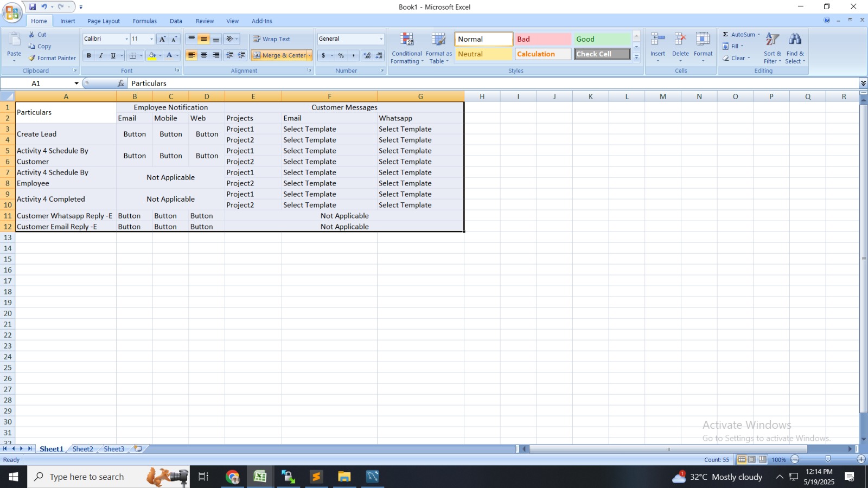Expand the General number format dropdown
This screenshot has height=488, width=868.
pos(381,39)
